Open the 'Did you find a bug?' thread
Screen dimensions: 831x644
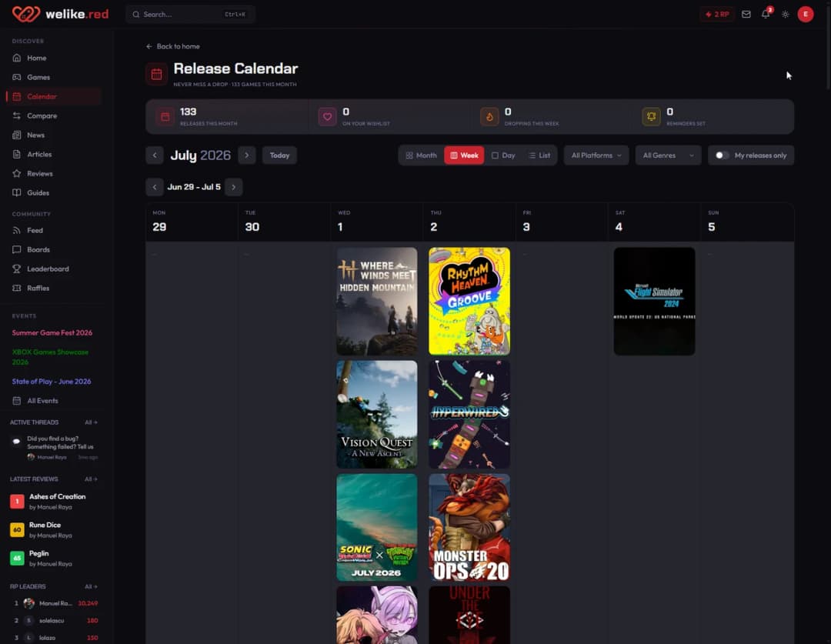coord(54,447)
